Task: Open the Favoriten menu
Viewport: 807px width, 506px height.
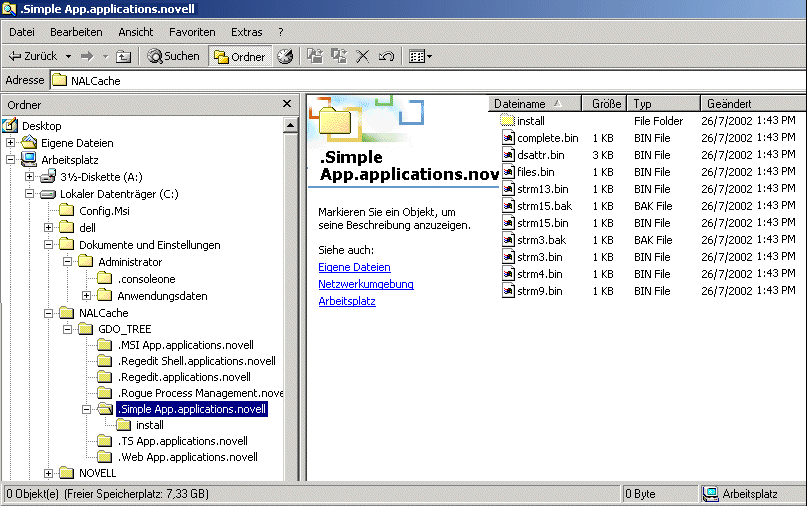Action: [x=192, y=32]
